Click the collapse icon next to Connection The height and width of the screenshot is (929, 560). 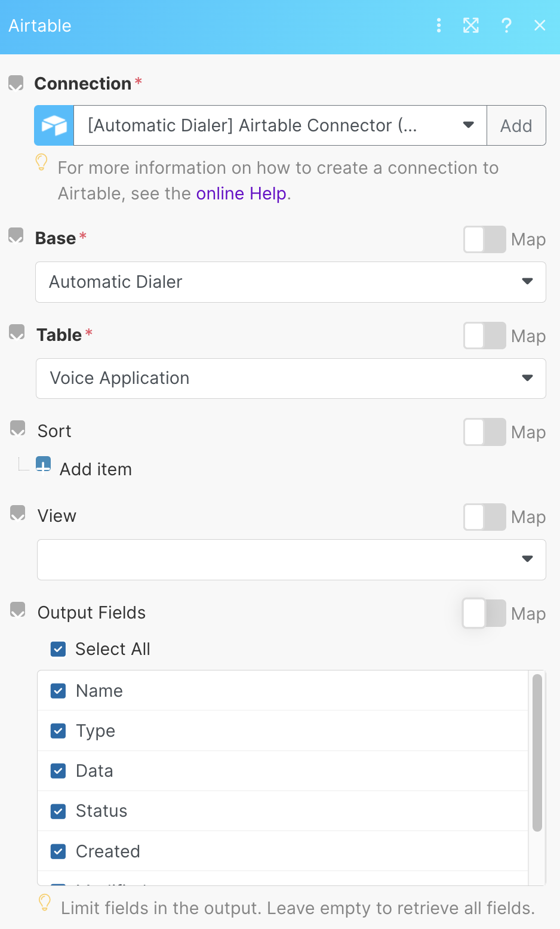tap(16, 83)
